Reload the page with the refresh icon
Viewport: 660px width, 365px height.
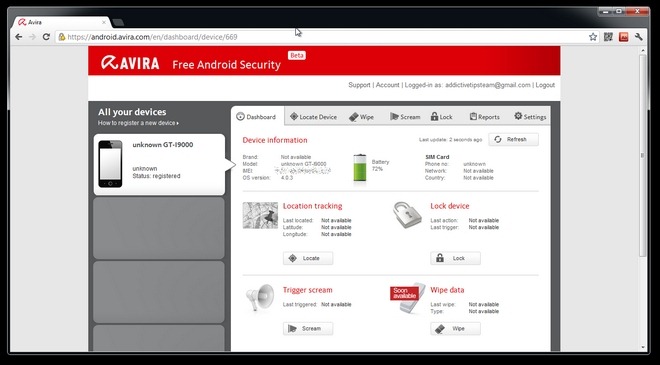tap(46, 37)
